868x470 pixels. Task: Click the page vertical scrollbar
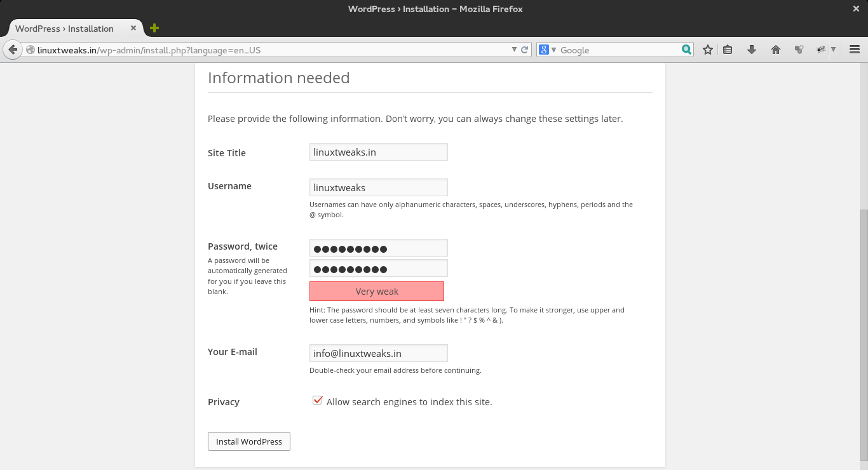click(864, 334)
